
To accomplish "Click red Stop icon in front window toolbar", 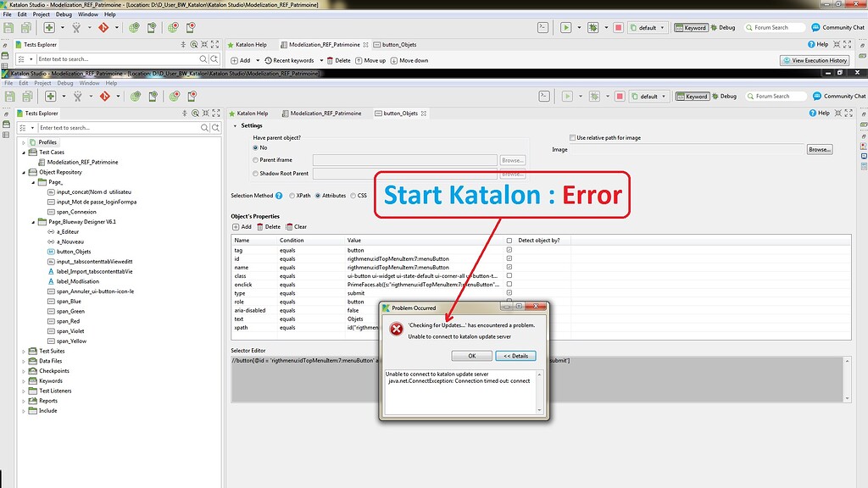I will pos(620,97).
